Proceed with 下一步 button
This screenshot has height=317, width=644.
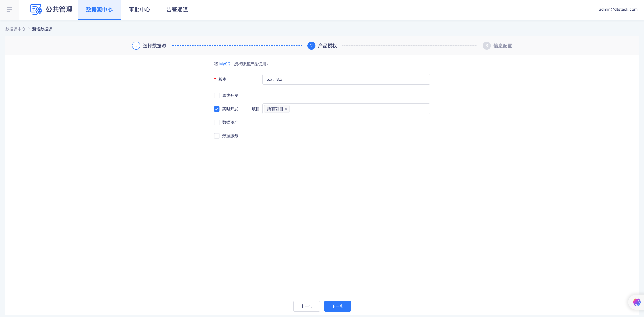click(x=337, y=306)
